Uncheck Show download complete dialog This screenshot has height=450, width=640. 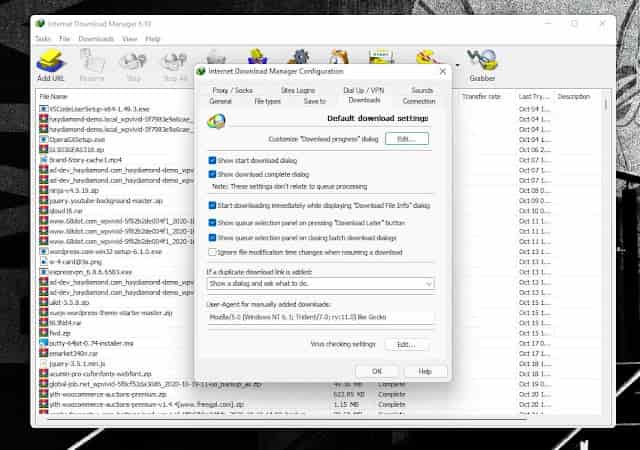pyautogui.click(x=212, y=174)
